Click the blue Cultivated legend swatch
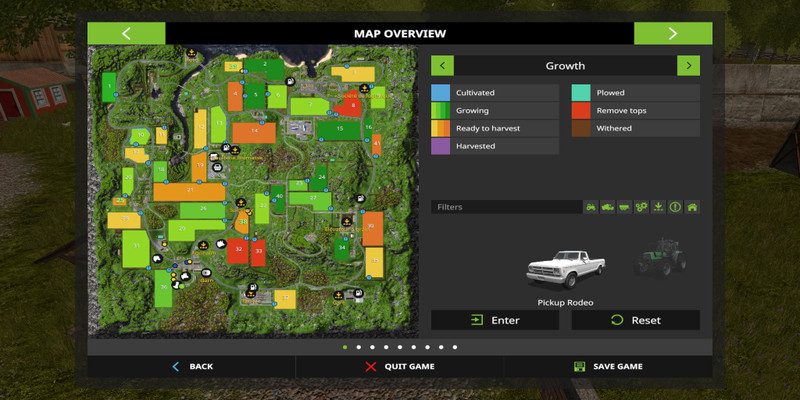The width and height of the screenshot is (800, 400). click(441, 92)
